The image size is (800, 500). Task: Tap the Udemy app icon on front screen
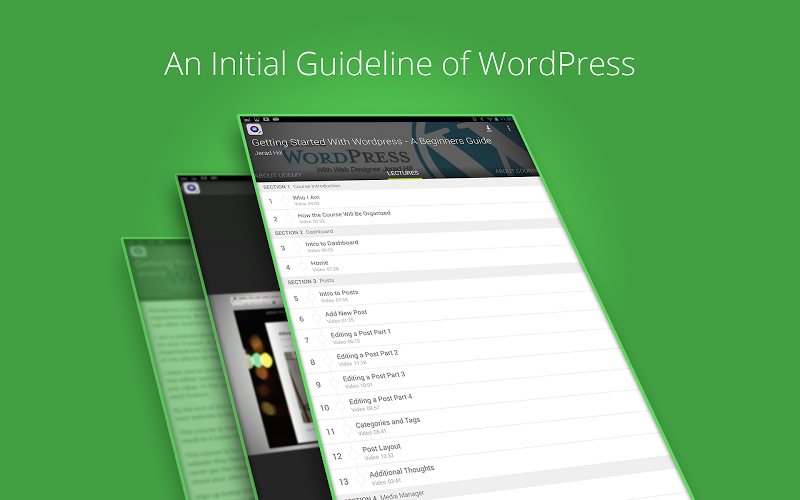click(x=254, y=130)
